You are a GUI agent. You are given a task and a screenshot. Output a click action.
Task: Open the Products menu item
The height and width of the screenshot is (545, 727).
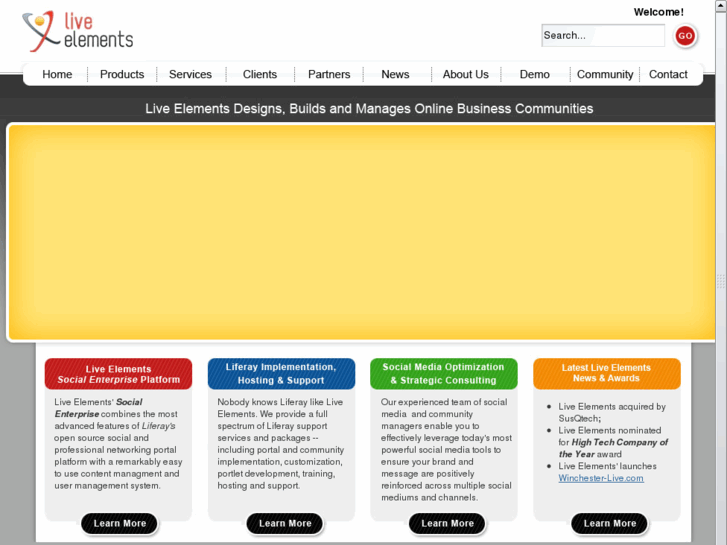pos(122,74)
